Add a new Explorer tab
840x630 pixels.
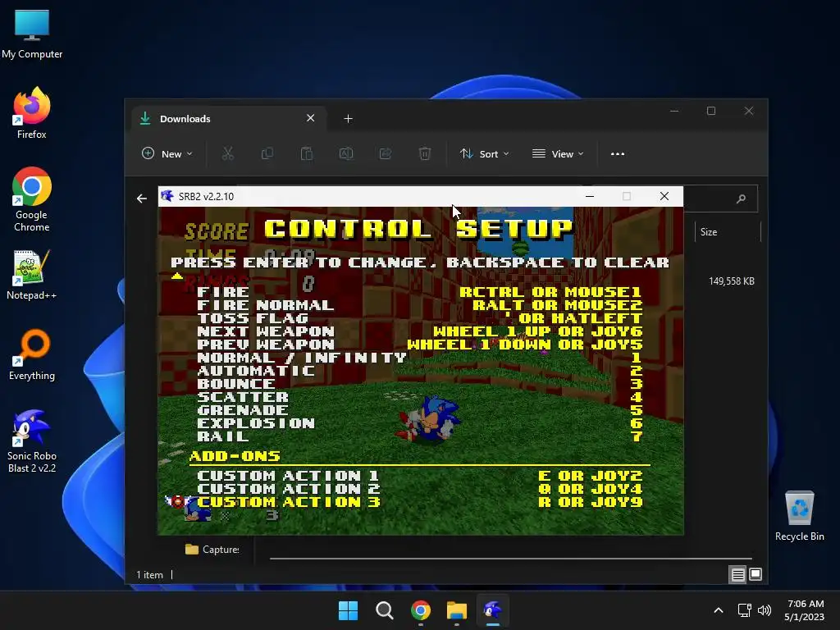coord(348,119)
